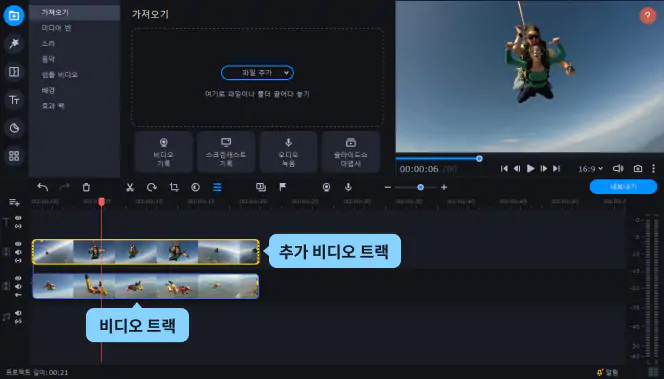664x379 pixels.
Task: Open the transitions sidebar icon
Action: click(14, 72)
